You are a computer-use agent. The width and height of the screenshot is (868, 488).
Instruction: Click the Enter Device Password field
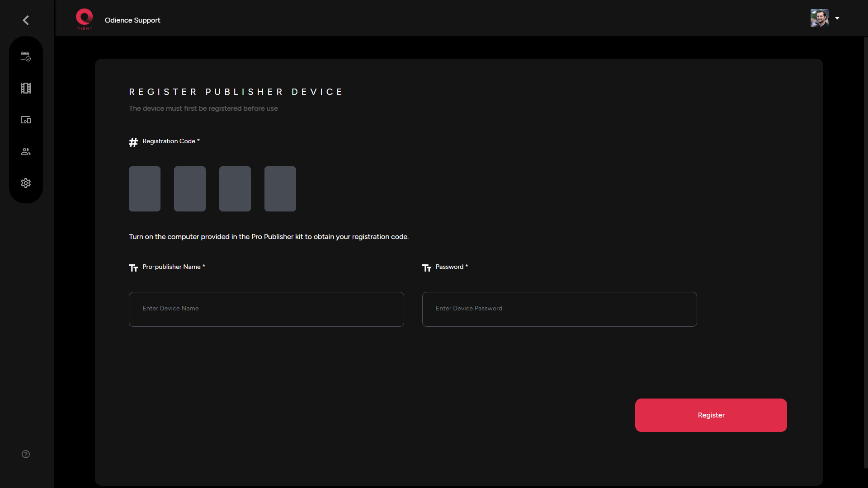point(559,309)
